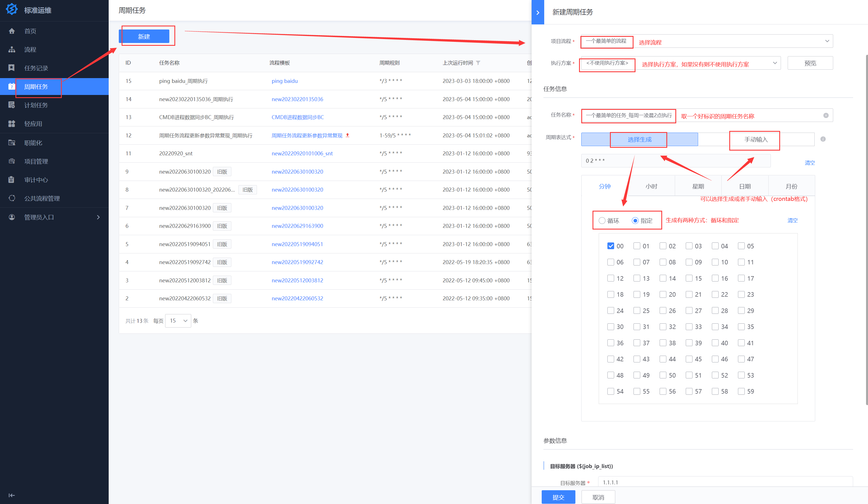Open the per-page count dropdown showing 15

[178, 321]
